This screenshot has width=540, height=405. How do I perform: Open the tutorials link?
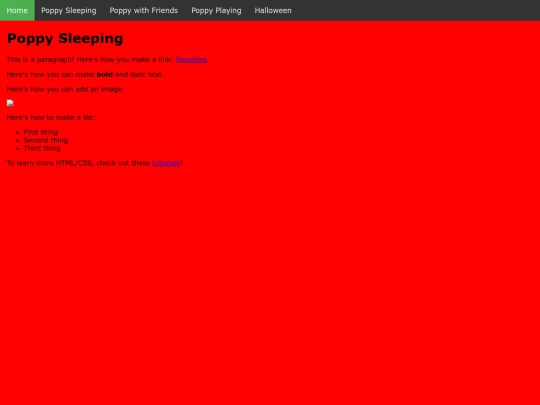click(x=166, y=163)
